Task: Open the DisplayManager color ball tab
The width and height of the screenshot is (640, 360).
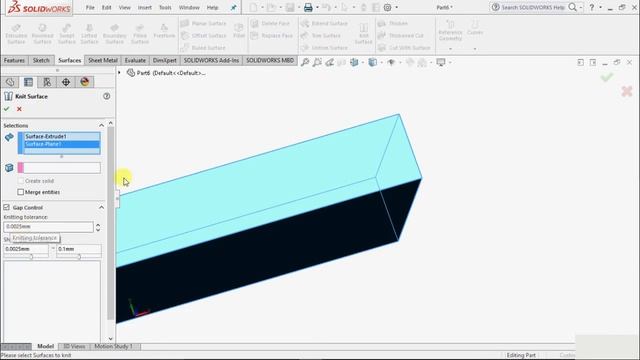Action: click(84, 82)
